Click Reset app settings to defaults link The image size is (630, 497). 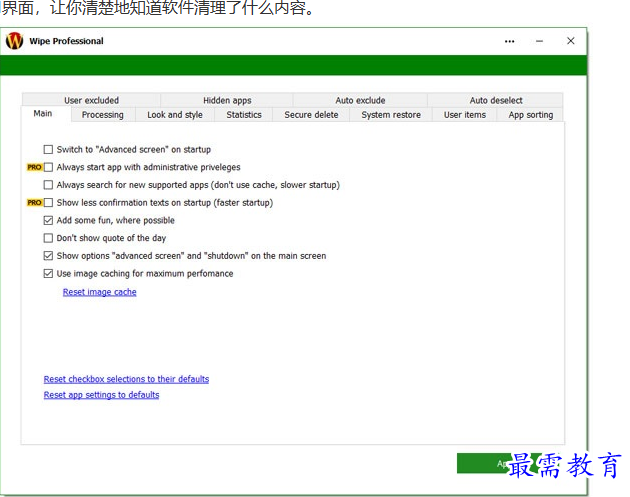[x=101, y=395]
